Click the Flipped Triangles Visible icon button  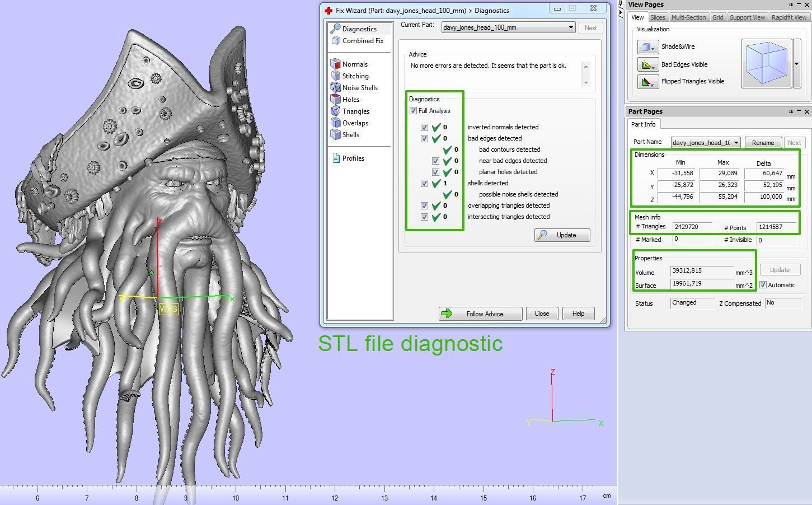pos(648,82)
